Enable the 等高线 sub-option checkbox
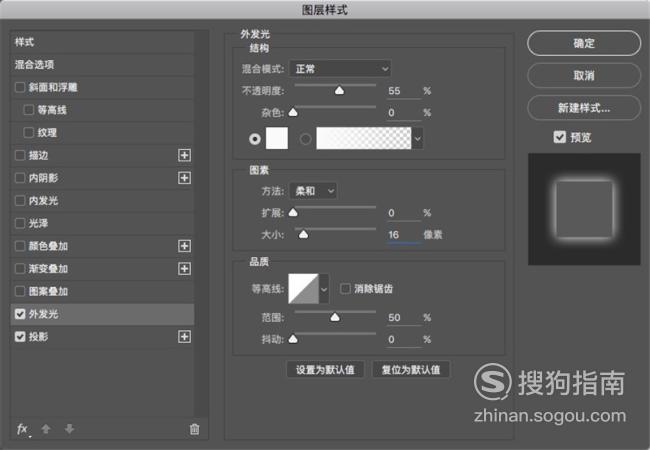 pos(29,110)
